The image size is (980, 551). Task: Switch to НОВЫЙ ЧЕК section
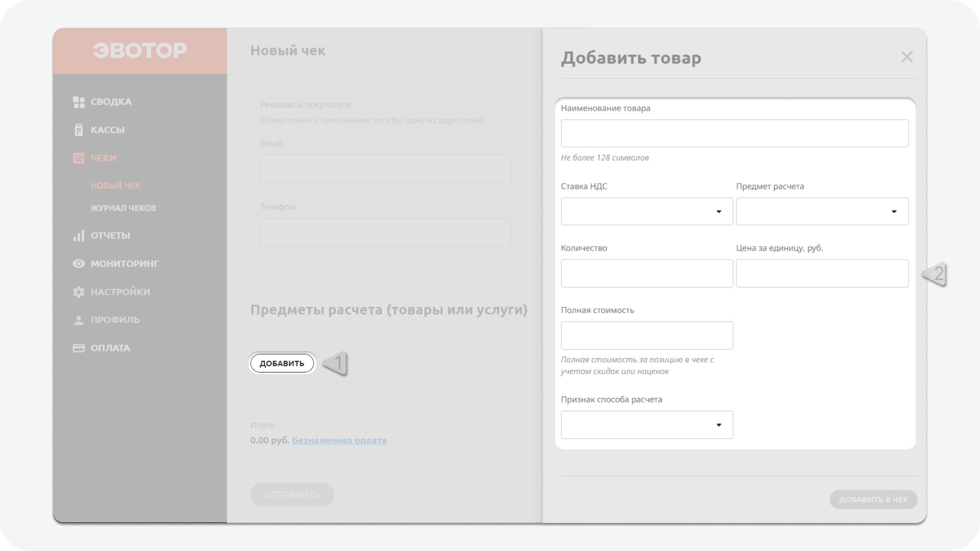[x=115, y=185]
